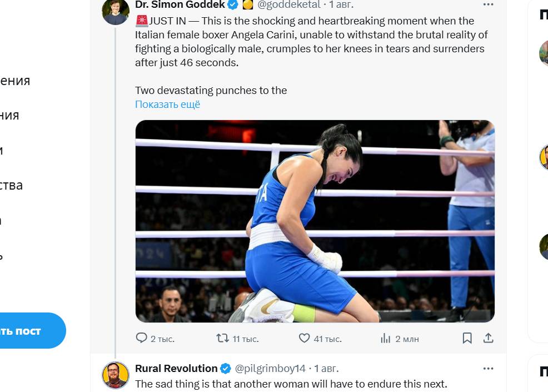The height and width of the screenshot is (392, 548).
Task: Open the kneeling boxer photo
Action: coord(315,221)
